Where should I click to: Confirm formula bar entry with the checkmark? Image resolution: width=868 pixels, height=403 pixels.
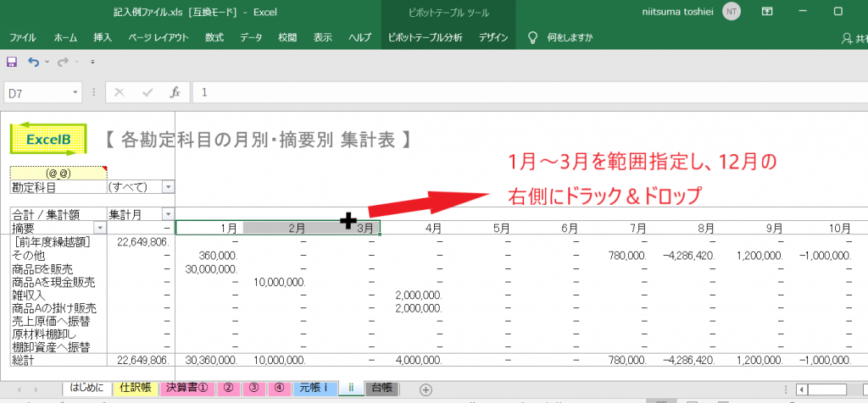pos(147,92)
